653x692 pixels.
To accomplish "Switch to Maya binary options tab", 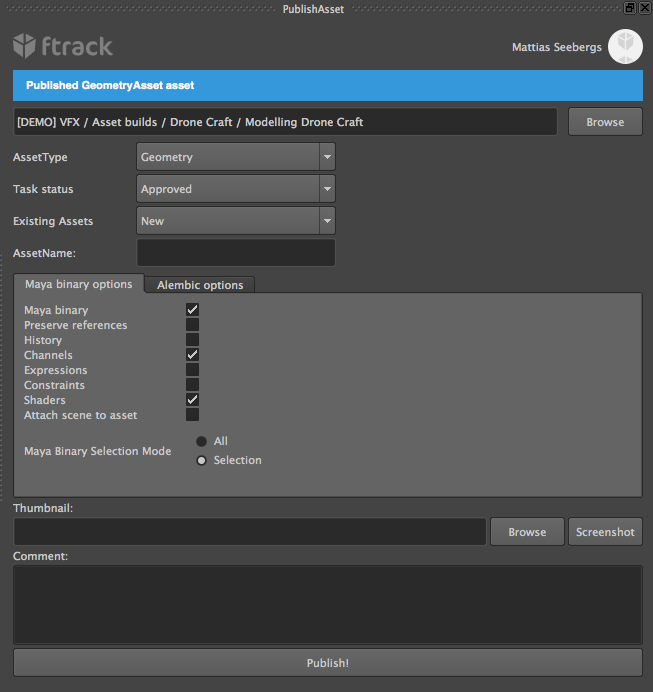I will pyautogui.click(x=79, y=284).
